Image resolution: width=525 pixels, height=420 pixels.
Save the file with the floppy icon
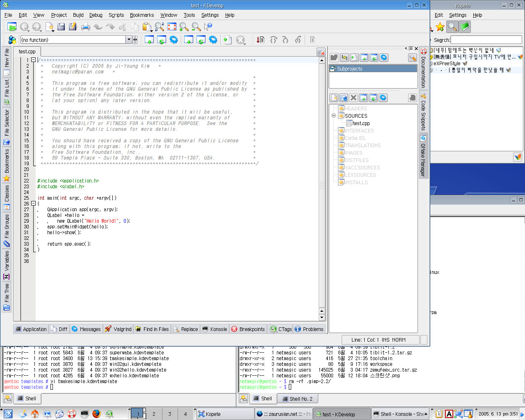point(61,27)
